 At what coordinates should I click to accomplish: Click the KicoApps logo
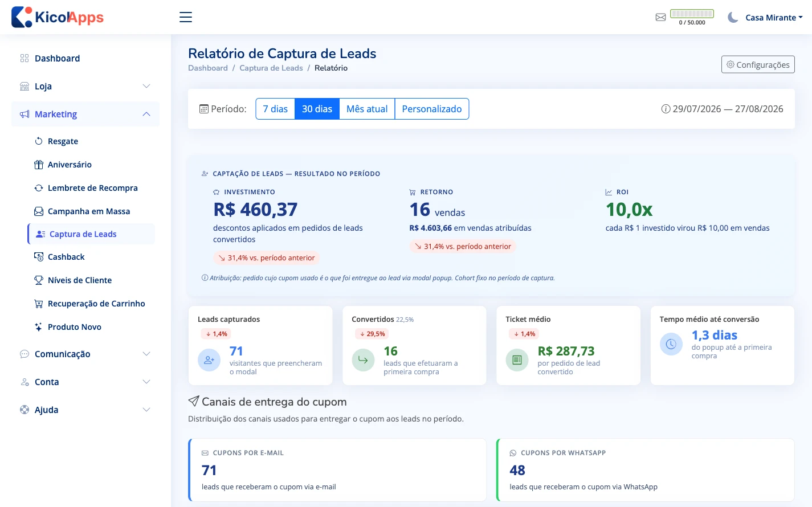(x=58, y=17)
